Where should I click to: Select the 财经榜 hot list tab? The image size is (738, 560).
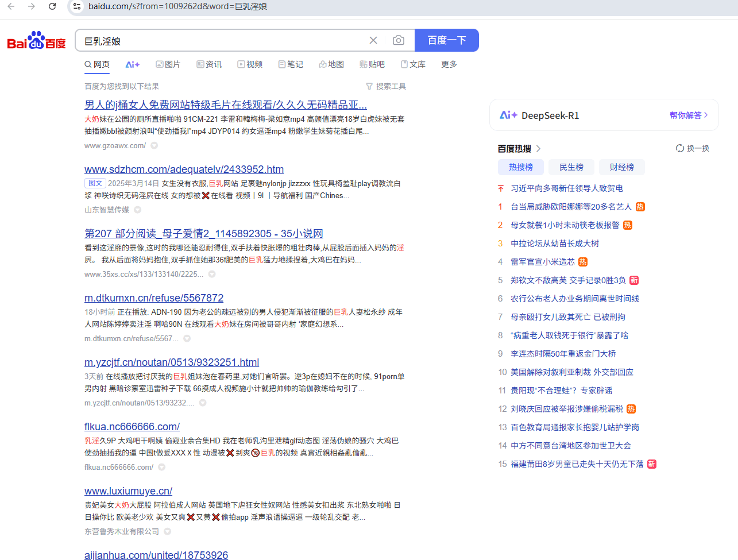click(x=622, y=167)
